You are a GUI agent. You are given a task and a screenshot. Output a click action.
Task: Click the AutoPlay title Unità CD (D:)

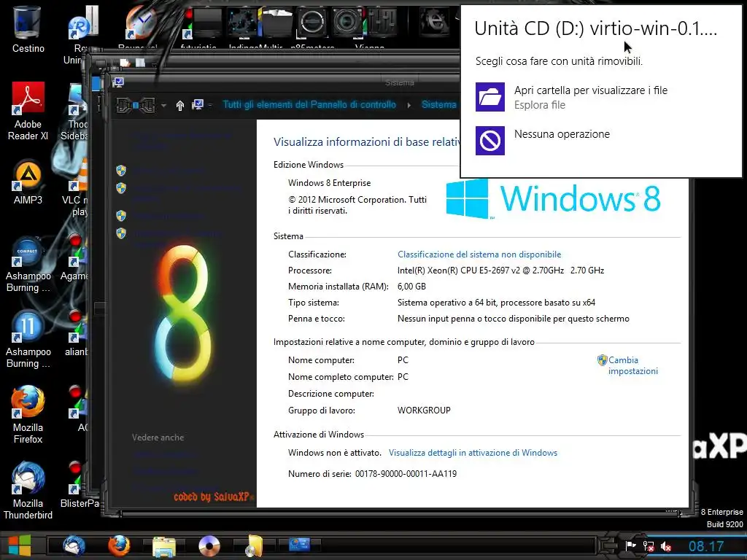[595, 28]
